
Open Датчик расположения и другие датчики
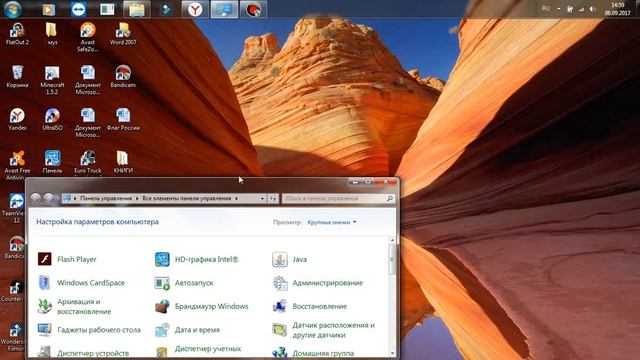pyautogui.click(x=324, y=330)
